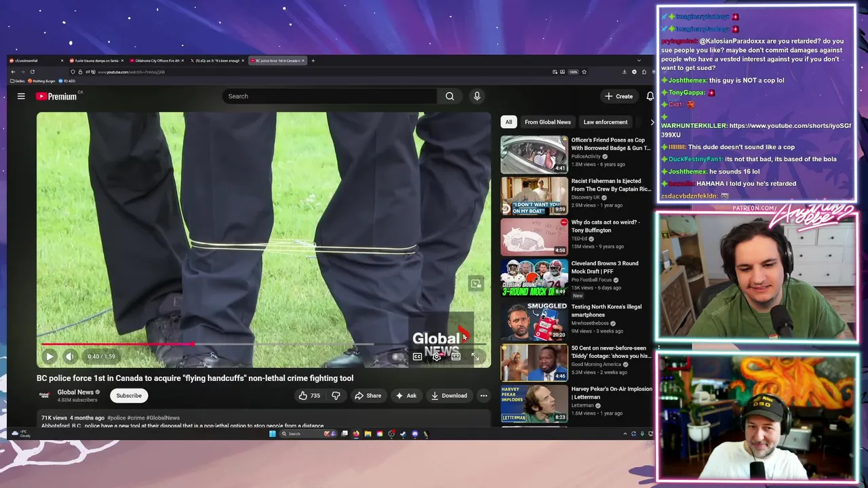Open Why do cats act so weird video
Image resolution: width=868 pixels, height=488 pixels.
pyautogui.click(x=576, y=237)
